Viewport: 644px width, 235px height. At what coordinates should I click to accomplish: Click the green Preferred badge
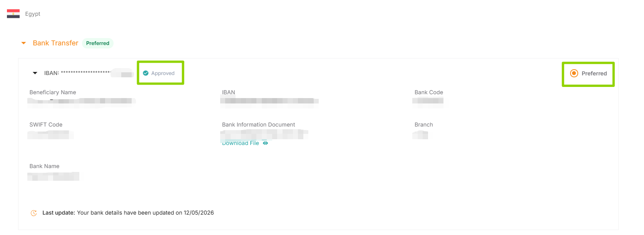(98, 43)
